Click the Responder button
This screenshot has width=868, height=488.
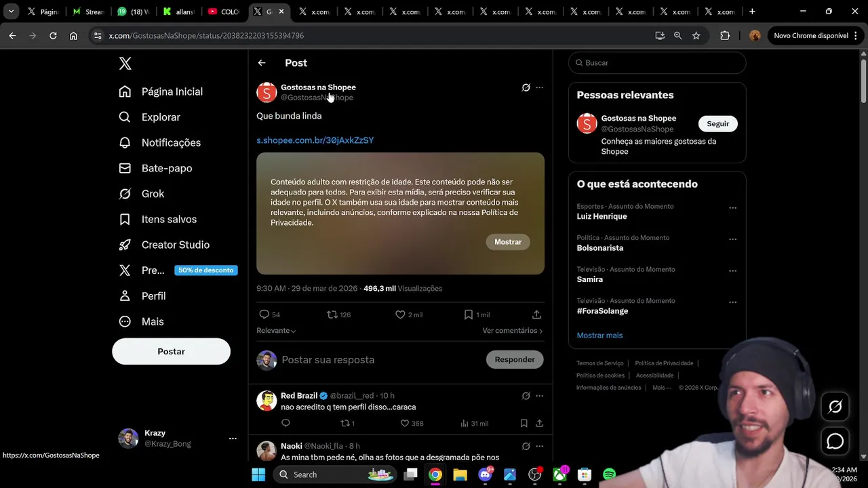515,360
